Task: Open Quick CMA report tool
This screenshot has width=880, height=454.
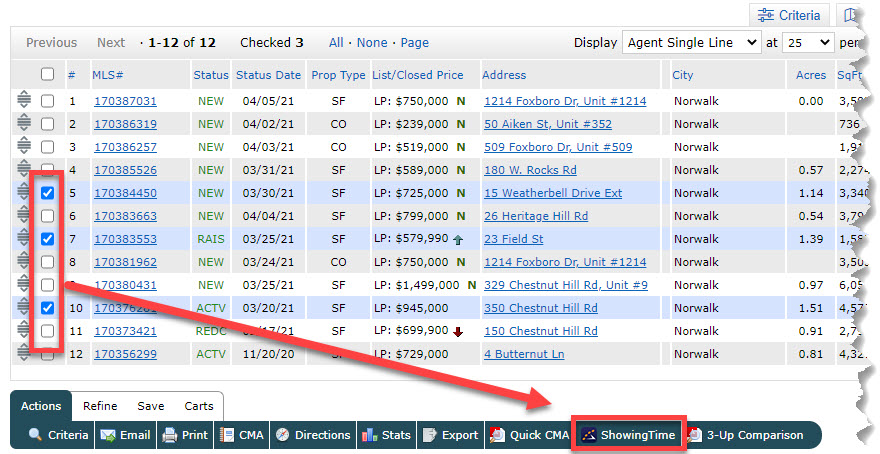Action: (x=498, y=435)
